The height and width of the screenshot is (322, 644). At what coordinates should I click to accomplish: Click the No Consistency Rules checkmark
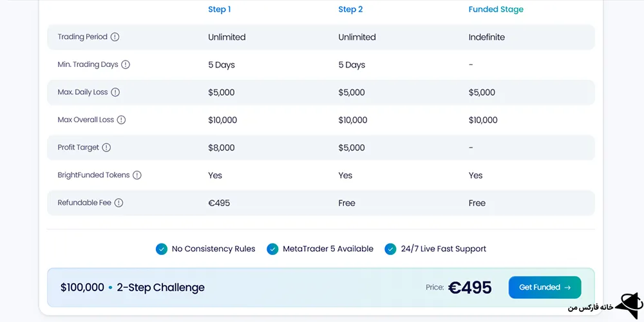point(162,249)
